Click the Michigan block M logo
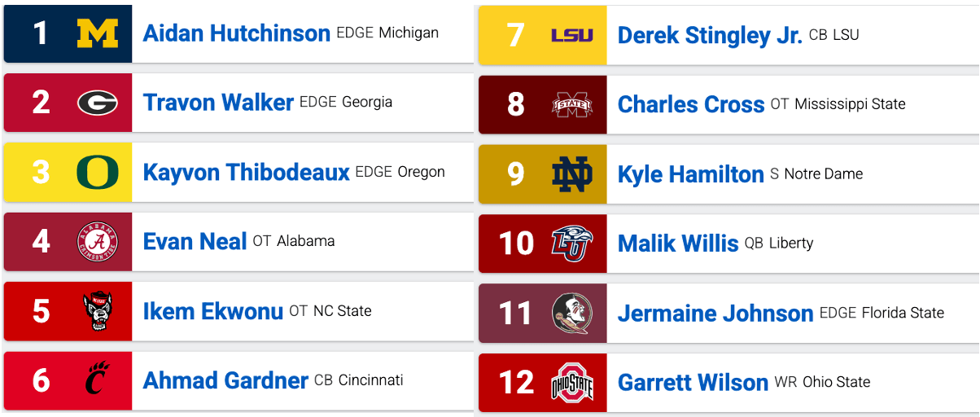This screenshot has width=980, height=417. coord(98,33)
